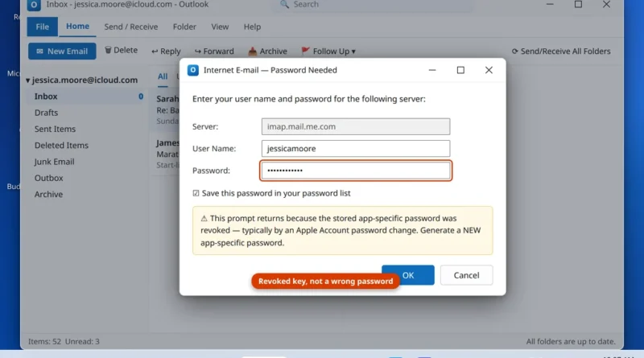Click the Outlook app icon in title bar
The width and height of the screenshot is (644, 358).
tap(34, 5)
